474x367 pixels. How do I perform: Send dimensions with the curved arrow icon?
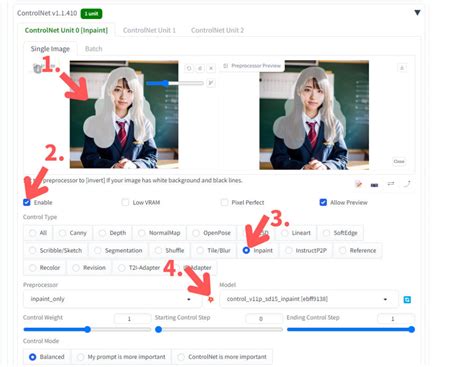407,184
